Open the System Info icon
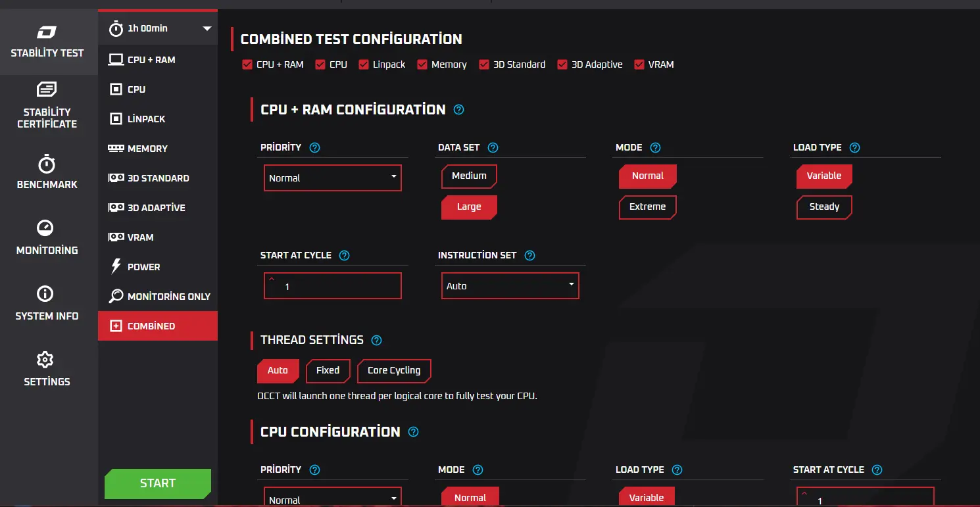This screenshot has width=980, height=507. tap(45, 293)
